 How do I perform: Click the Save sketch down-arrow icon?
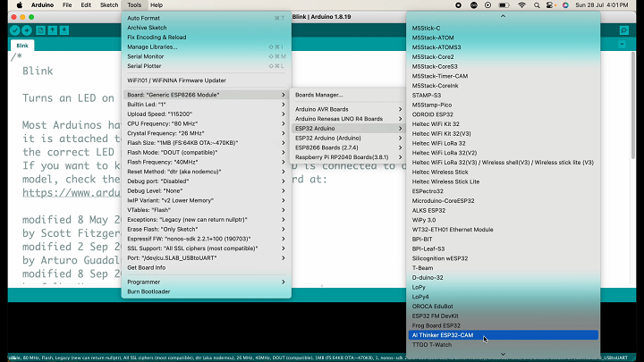[x=64, y=30]
